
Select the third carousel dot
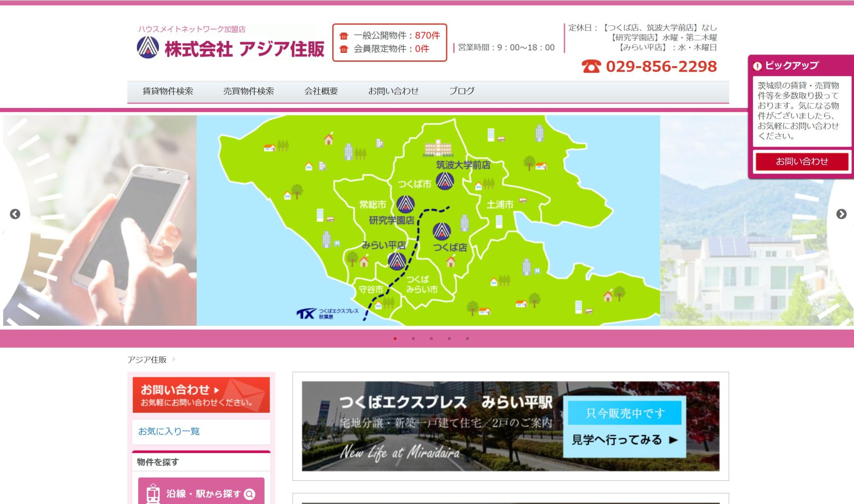(431, 339)
